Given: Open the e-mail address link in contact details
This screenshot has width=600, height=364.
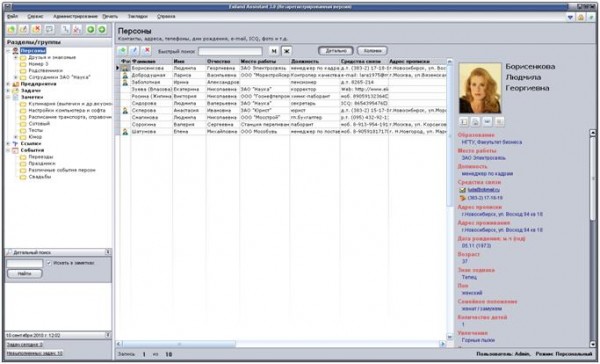Looking at the screenshot, I should pos(484,190).
